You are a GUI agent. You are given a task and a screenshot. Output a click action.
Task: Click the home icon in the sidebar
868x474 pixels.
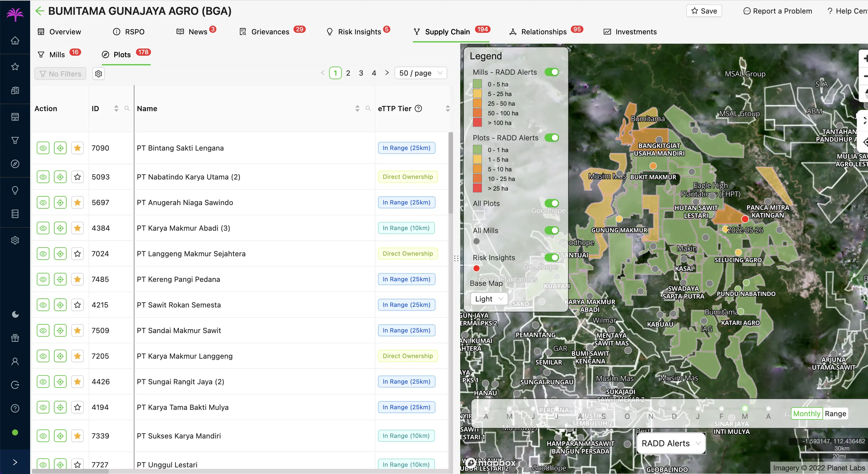(15, 41)
